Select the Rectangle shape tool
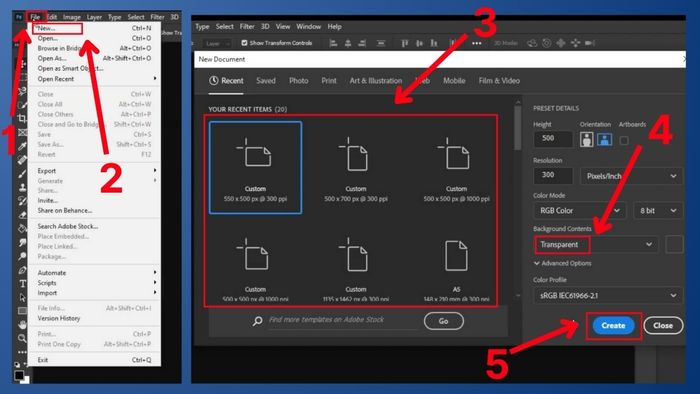 point(22,311)
